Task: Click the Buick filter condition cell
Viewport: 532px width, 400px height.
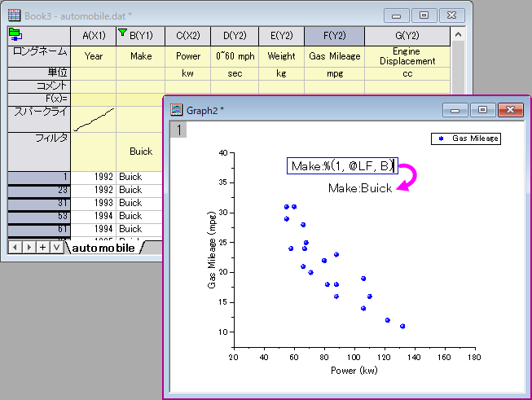Action: point(141,152)
